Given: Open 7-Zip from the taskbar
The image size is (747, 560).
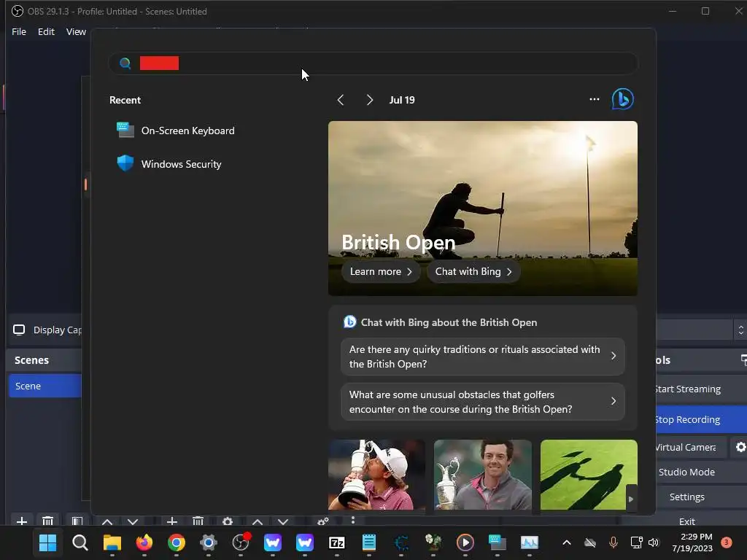Looking at the screenshot, I should pos(337,542).
